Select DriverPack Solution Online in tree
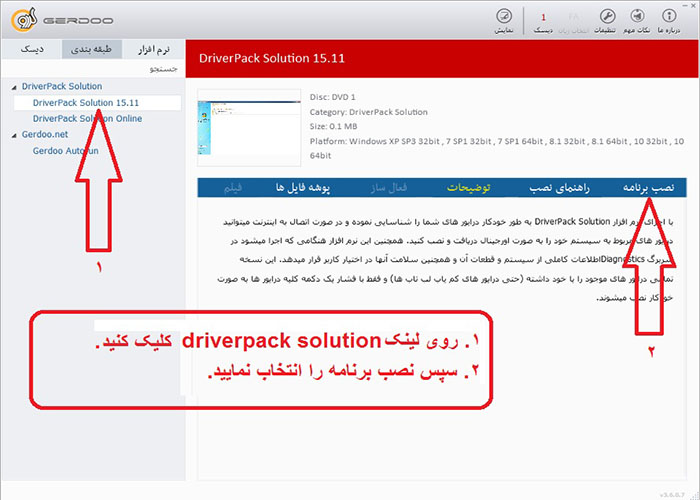The image size is (700, 500). (x=88, y=118)
